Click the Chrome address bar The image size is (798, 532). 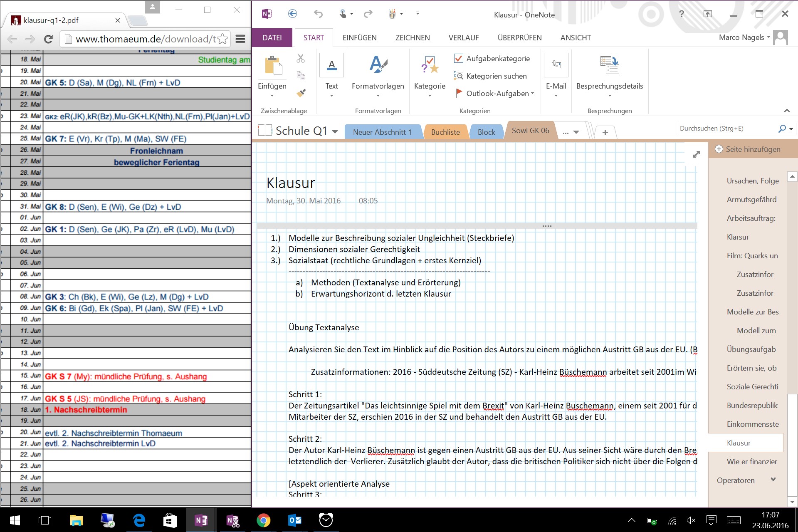coord(146,39)
